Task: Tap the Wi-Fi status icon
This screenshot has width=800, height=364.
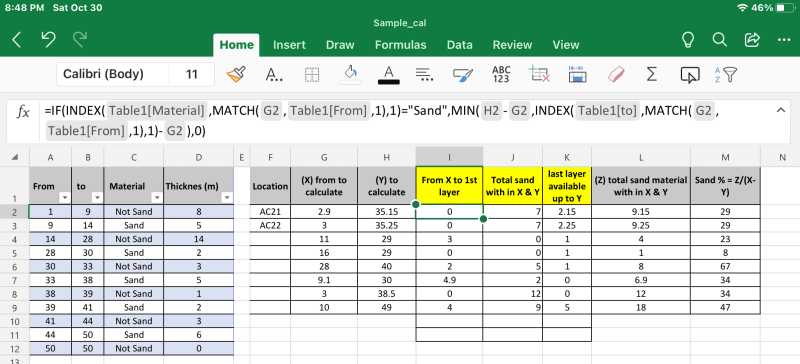Action: [743, 8]
